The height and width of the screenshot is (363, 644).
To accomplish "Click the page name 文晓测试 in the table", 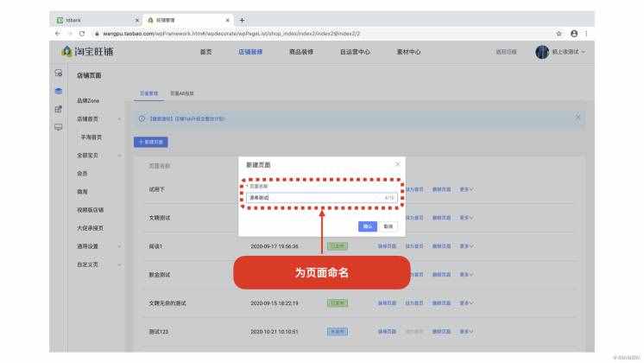I will pyautogui.click(x=160, y=218).
